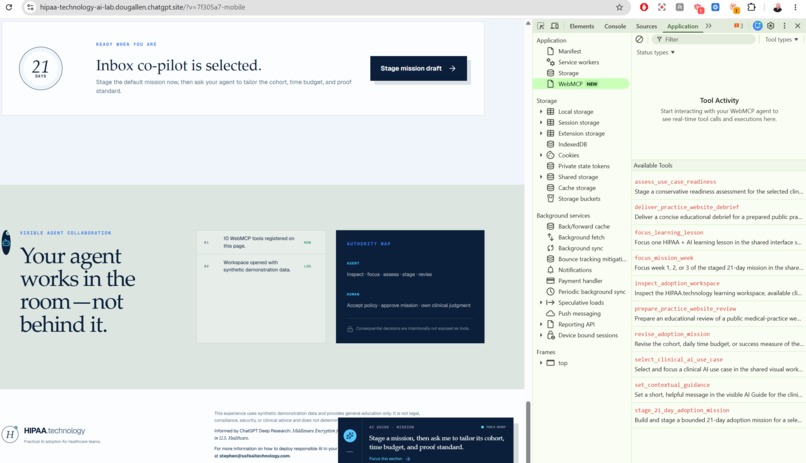This screenshot has width=806, height=463.
Task: Toggle the DevTools device toolbar
Action: [555, 26]
